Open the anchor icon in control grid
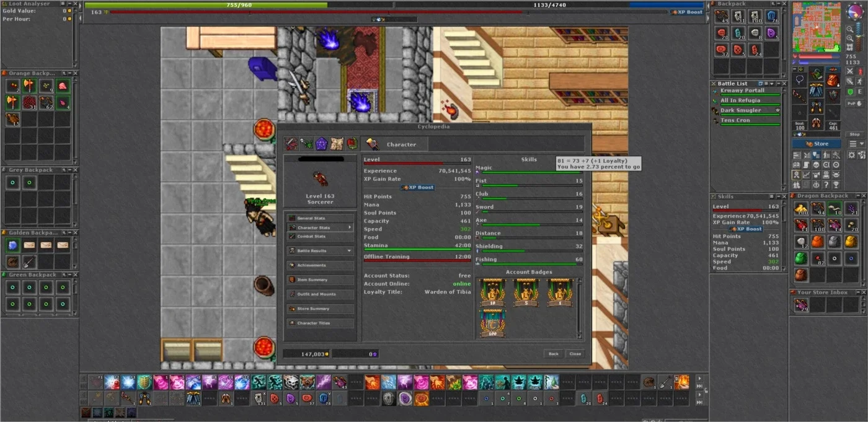This screenshot has width=868, height=422. (815, 185)
